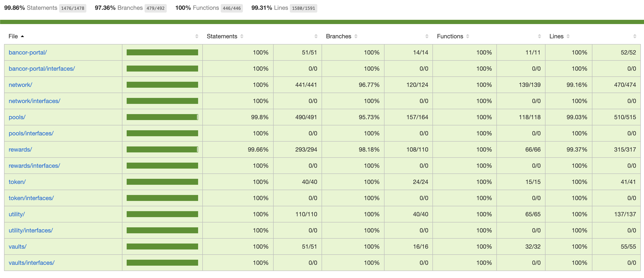Click sort arrows beside Functions header
Screen dimensions: 644x278
[467, 36]
